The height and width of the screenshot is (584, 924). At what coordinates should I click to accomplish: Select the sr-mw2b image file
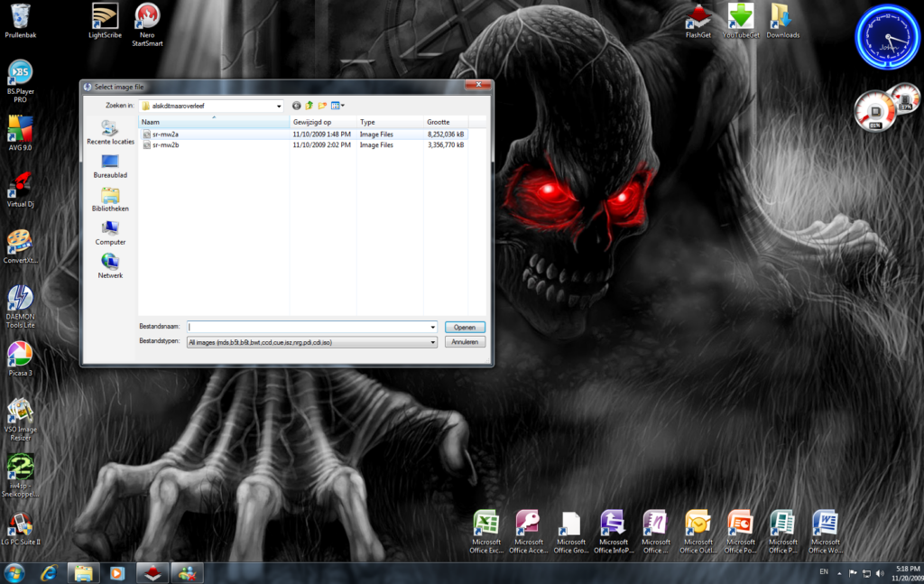(x=303, y=145)
